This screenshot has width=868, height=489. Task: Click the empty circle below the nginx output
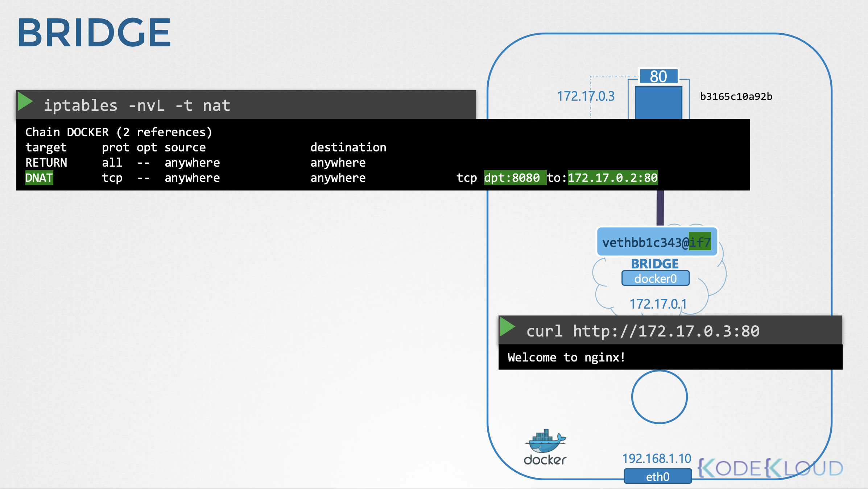click(660, 397)
